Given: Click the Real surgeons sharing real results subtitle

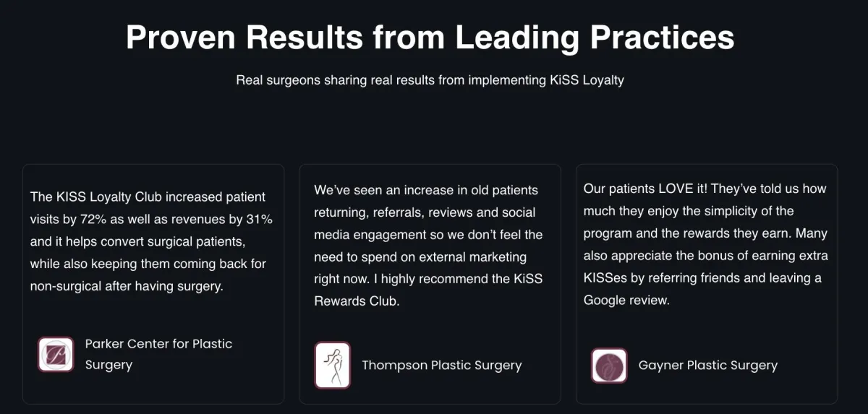Looking at the screenshot, I should [430, 79].
